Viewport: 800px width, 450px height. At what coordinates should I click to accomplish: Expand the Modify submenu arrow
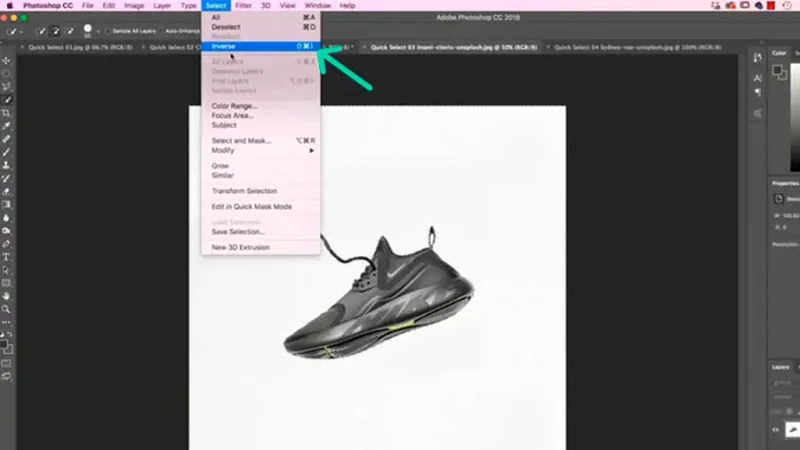click(311, 151)
